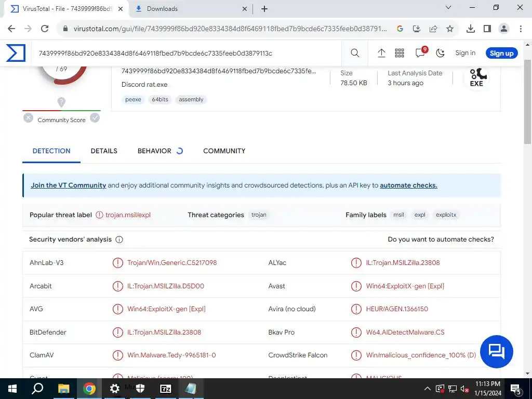The image size is (532, 399).
Task: Bookmark this page with star icon
Action: pyautogui.click(x=450, y=29)
